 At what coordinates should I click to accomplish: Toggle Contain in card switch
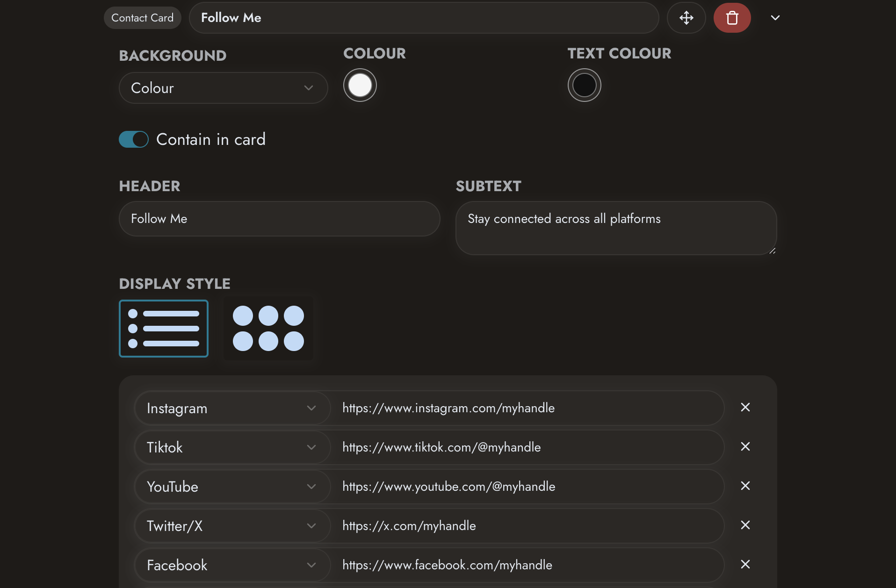pyautogui.click(x=133, y=139)
